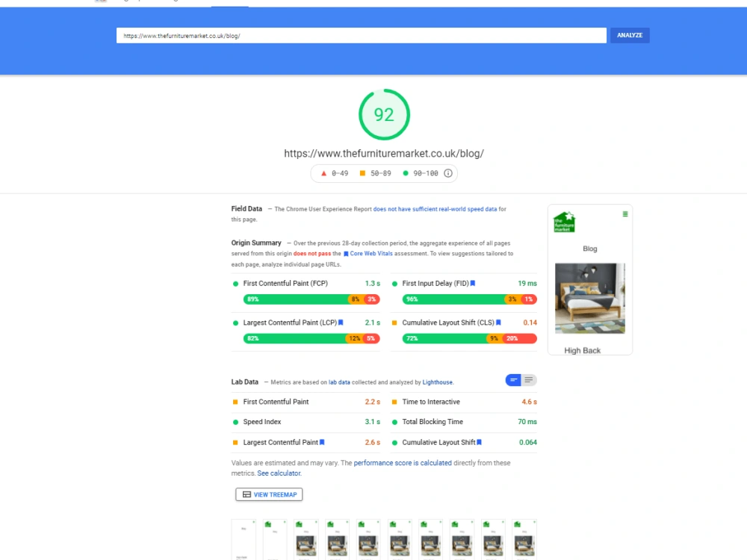
Task: Click the 92 performance score gauge
Action: point(384,114)
